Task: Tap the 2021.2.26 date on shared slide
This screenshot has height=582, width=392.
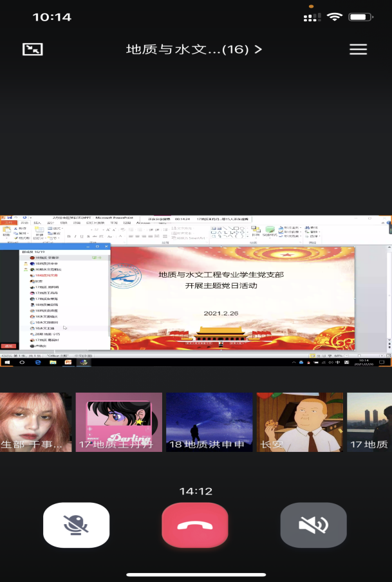Action: click(221, 314)
